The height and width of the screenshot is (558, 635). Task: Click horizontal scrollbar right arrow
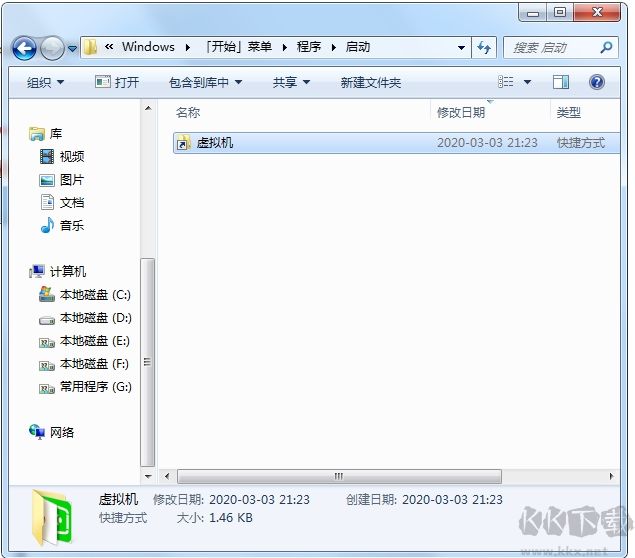(611, 476)
